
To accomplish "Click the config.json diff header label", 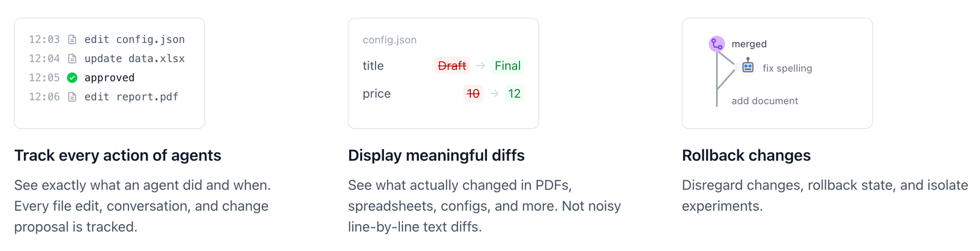I will click(x=390, y=40).
